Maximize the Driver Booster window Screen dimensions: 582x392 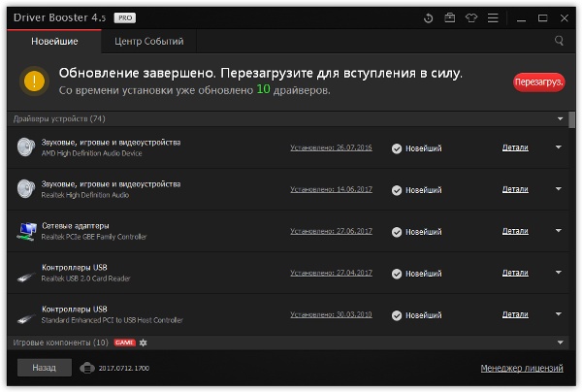click(542, 17)
